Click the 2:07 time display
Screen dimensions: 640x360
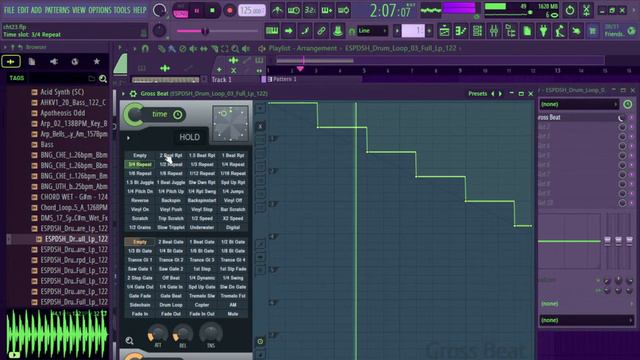pos(390,11)
